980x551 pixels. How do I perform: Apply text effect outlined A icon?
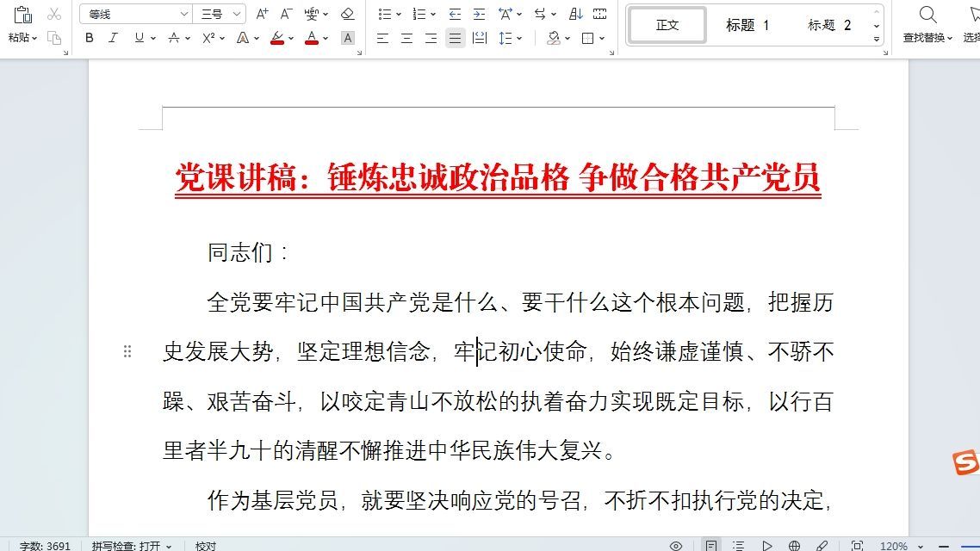243,38
